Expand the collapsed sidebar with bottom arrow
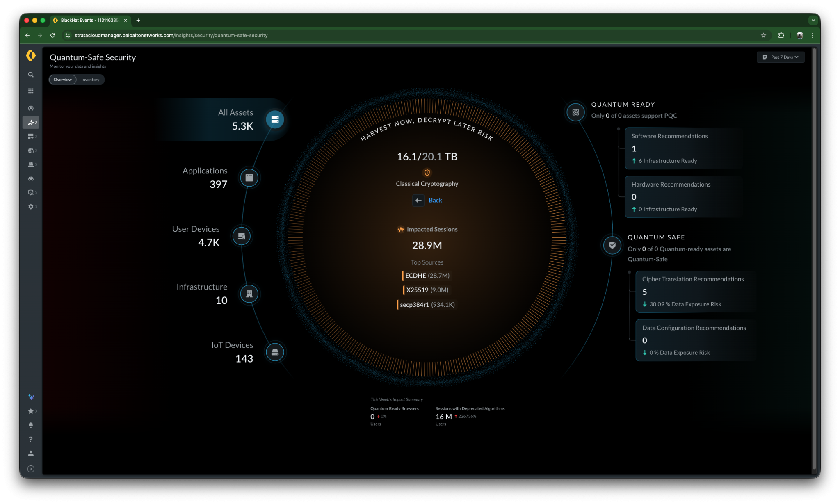 (31, 469)
